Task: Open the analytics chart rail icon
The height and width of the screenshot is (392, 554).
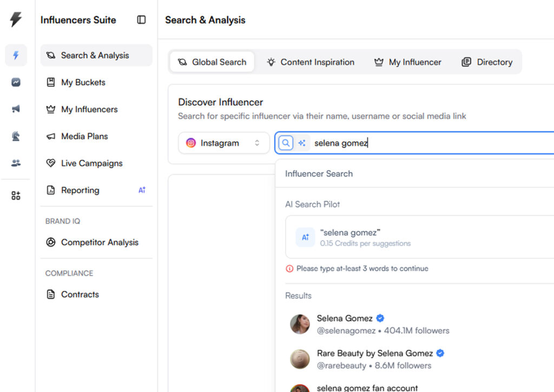Action: pos(16,82)
